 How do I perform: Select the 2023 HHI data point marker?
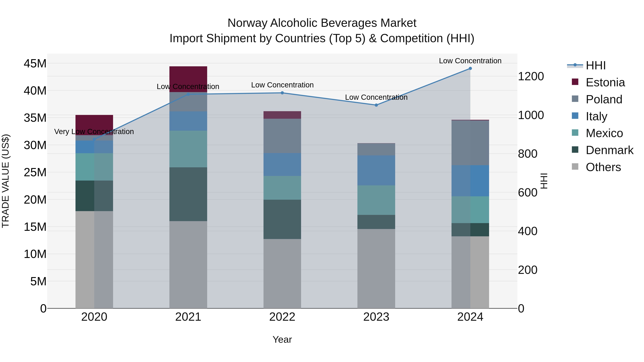(x=376, y=105)
